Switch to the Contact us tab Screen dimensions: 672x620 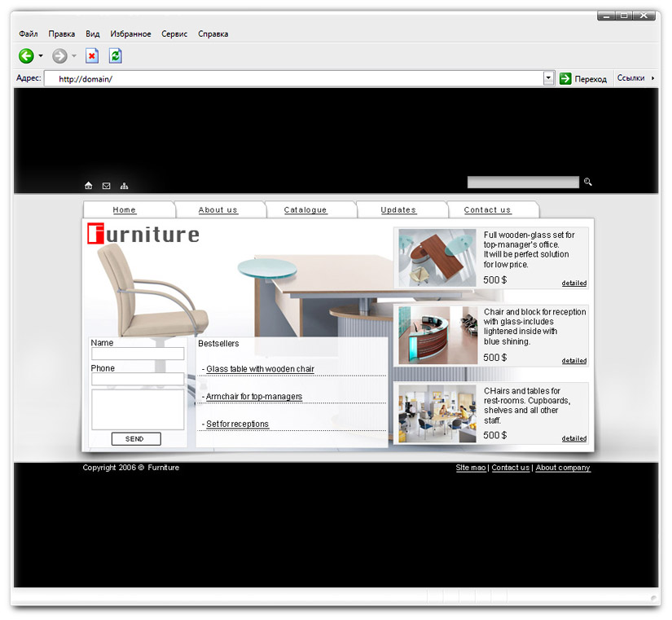coord(487,210)
